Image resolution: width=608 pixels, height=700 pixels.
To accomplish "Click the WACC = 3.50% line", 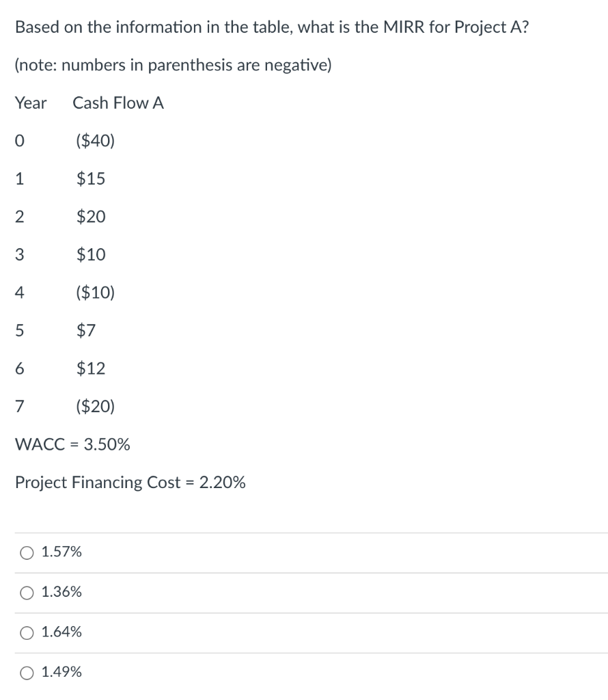I will point(72,444).
